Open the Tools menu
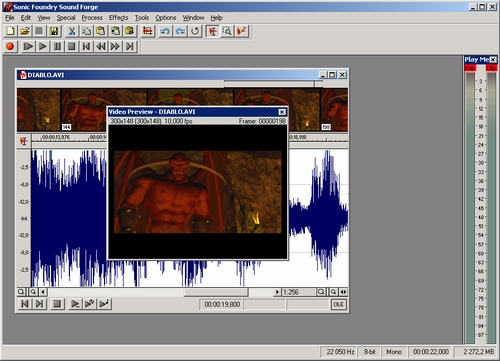This screenshot has width=500, height=361. (142, 18)
